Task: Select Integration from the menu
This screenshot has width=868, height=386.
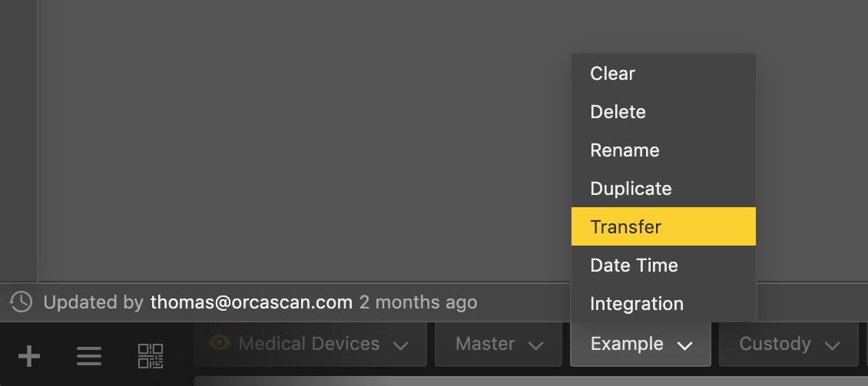Action: [636, 304]
